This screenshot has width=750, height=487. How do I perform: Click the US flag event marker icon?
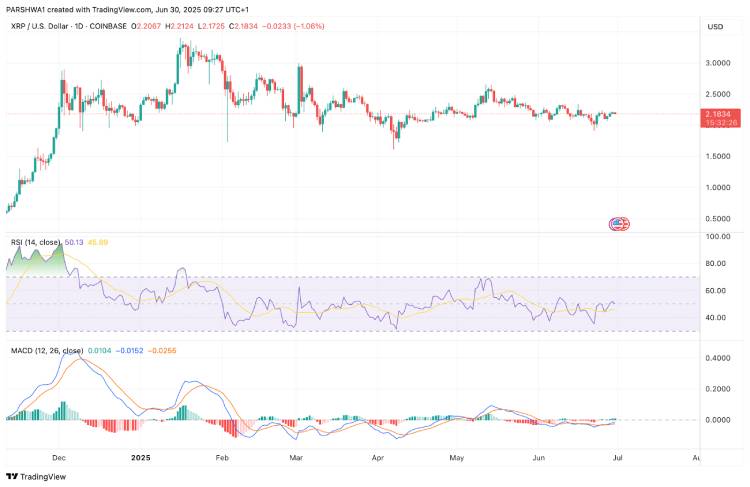(618, 223)
